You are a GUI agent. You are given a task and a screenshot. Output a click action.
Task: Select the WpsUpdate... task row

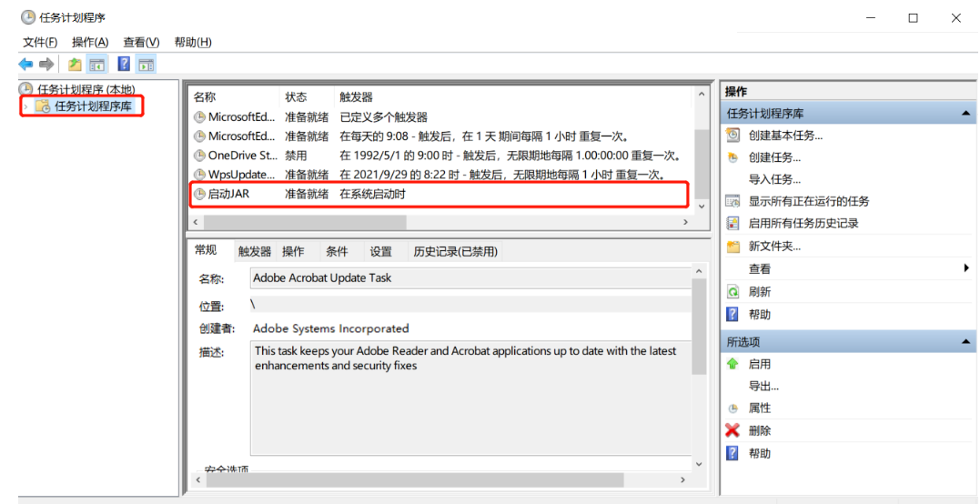pyautogui.click(x=440, y=175)
